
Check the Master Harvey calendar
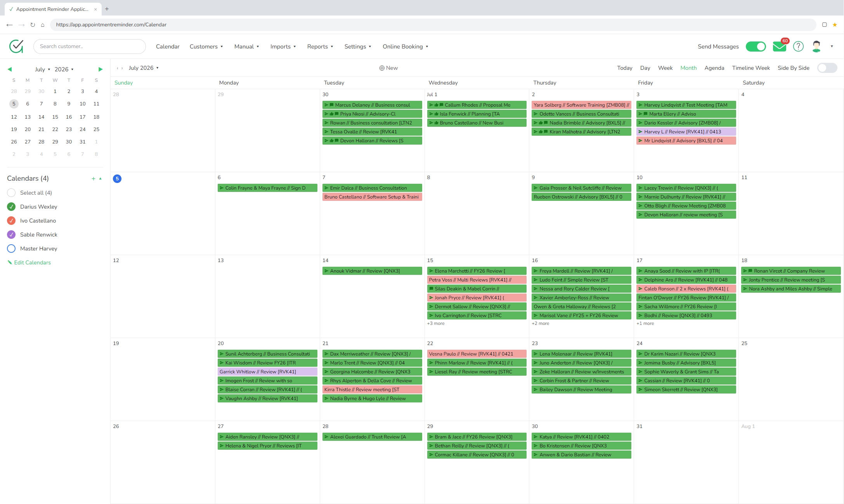click(11, 249)
